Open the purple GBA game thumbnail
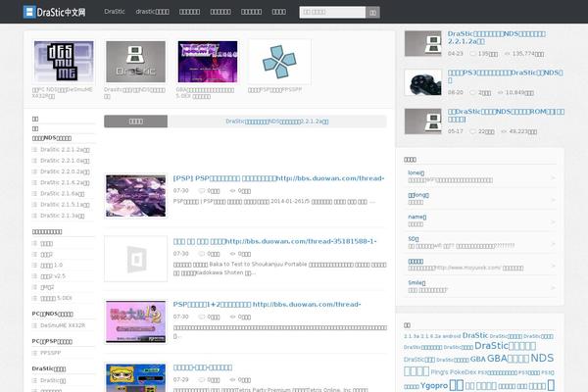This screenshot has height=392, width=588. (208, 62)
